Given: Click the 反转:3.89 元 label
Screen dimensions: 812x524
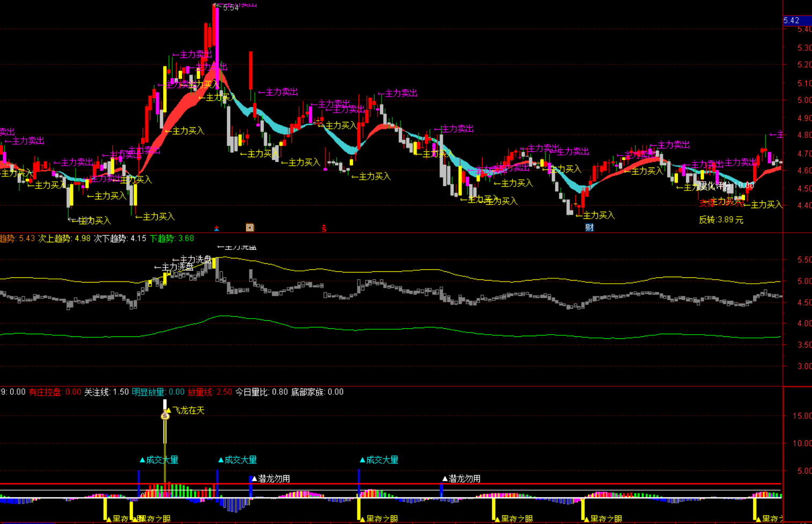Looking at the screenshot, I should point(721,220).
